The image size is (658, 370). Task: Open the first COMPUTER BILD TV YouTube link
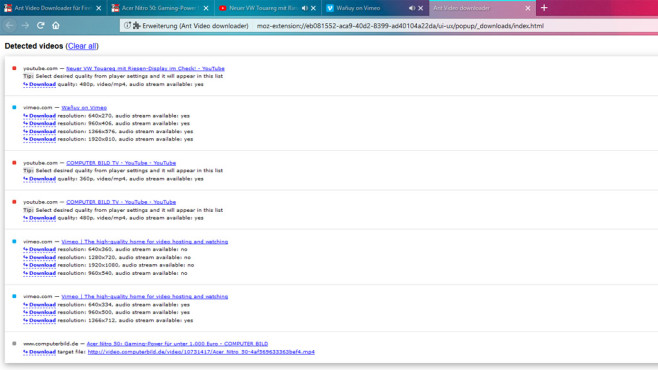pos(121,163)
